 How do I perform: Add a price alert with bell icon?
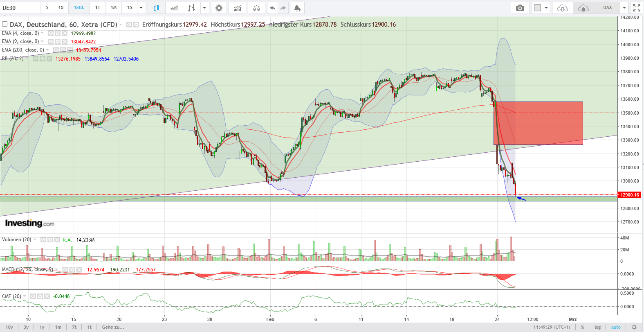pos(297,8)
